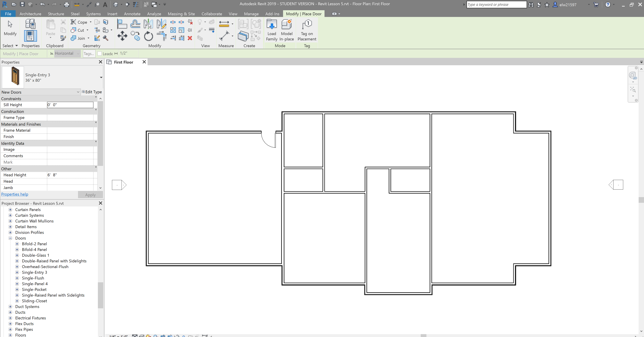Viewport: 644px width, 337px height.
Task: Click the red Delete X icon
Action: tap(190, 38)
